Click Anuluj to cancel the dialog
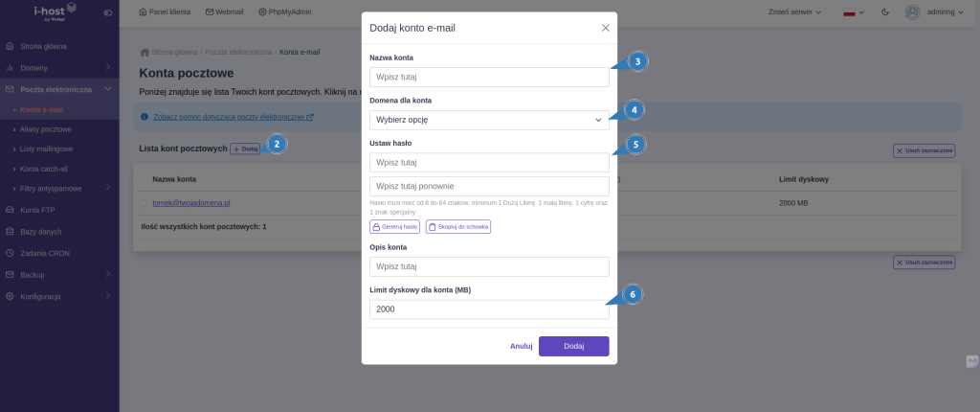Image resolution: width=980 pixels, height=412 pixels. pos(521,346)
